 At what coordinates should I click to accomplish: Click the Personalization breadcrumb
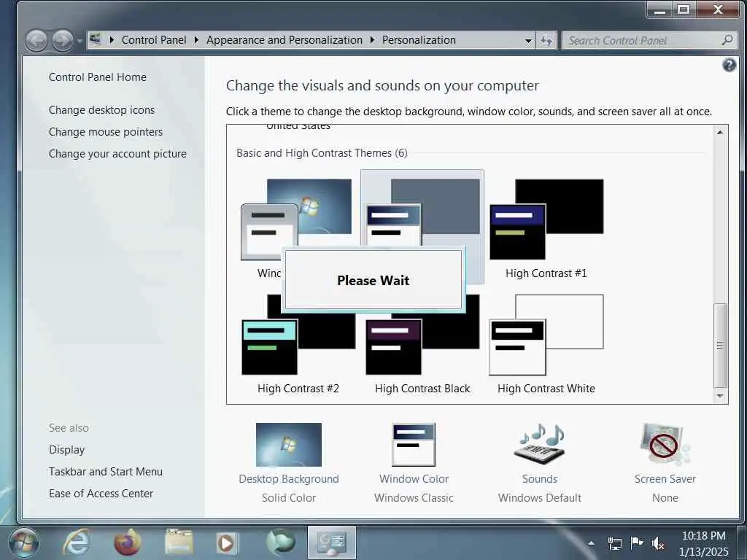click(x=419, y=40)
